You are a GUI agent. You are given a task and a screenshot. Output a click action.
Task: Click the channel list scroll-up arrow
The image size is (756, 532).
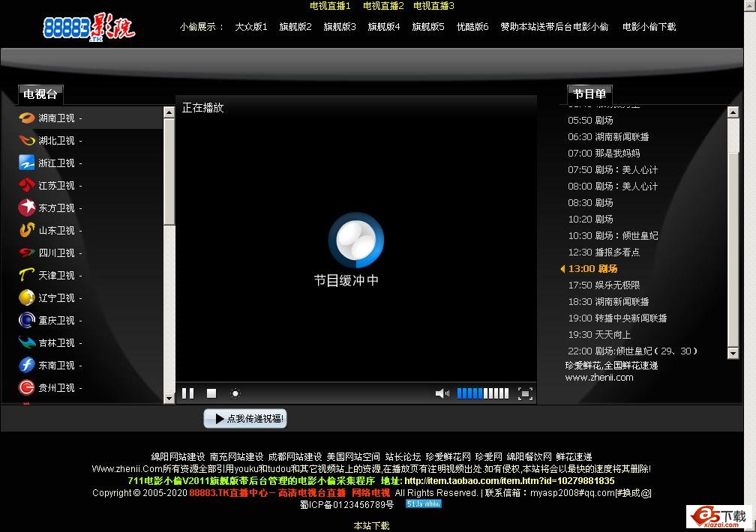169,112
